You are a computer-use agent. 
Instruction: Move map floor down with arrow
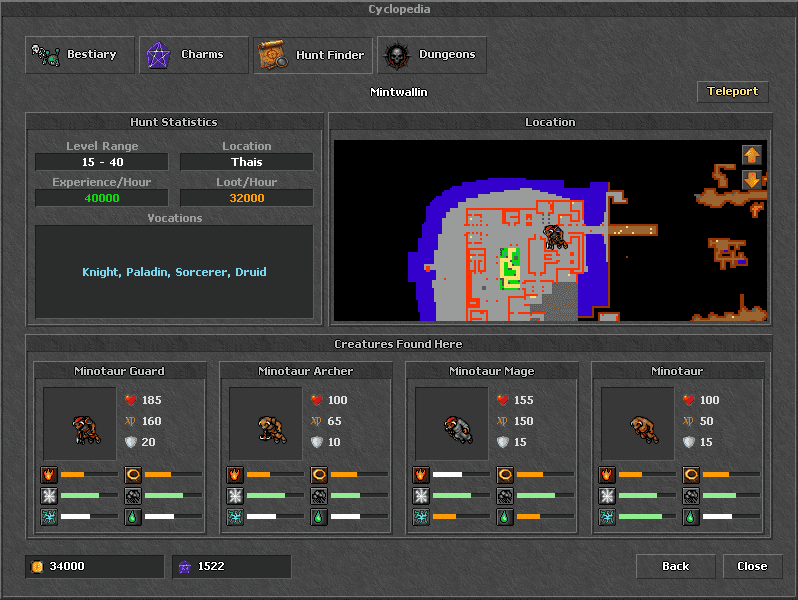coord(752,180)
